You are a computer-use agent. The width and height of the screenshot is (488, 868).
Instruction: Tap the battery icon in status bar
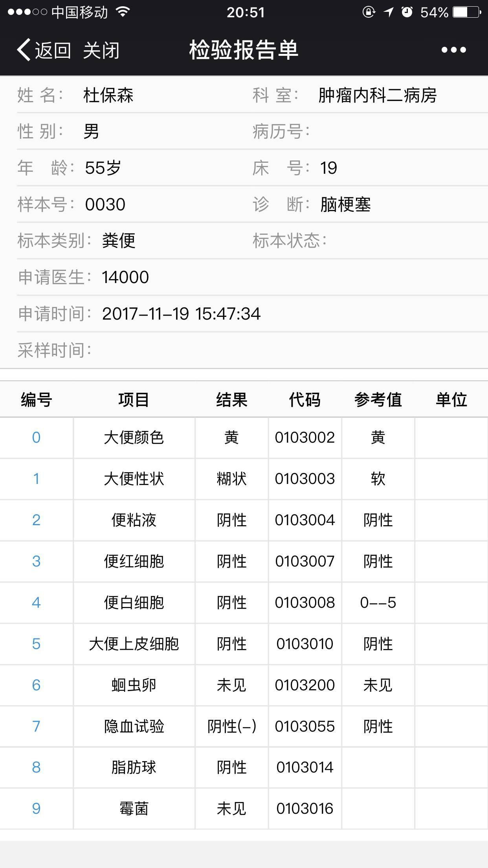tap(467, 12)
